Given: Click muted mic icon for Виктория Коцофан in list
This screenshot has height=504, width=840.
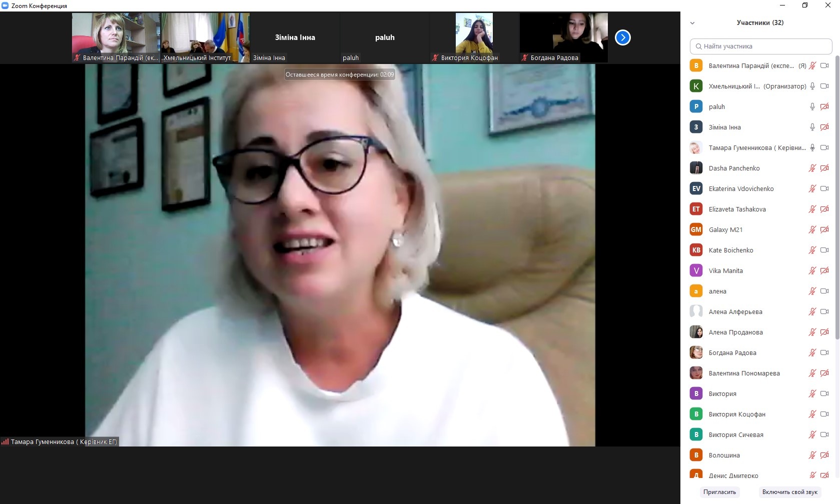Looking at the screenshot, I should coord(812,414).
